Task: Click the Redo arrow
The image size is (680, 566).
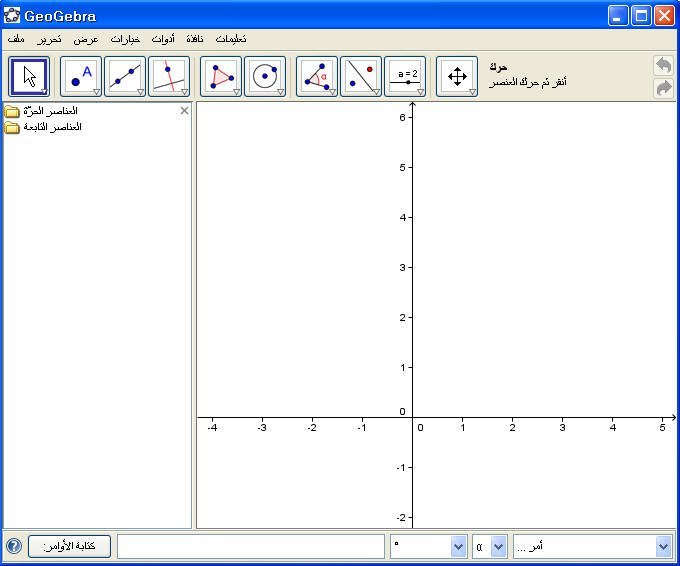Action: [664, 88]
